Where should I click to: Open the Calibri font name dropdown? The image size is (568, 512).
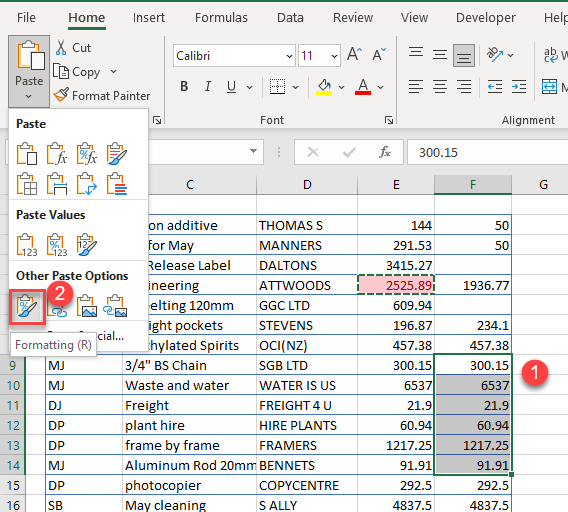pos(289,56)
